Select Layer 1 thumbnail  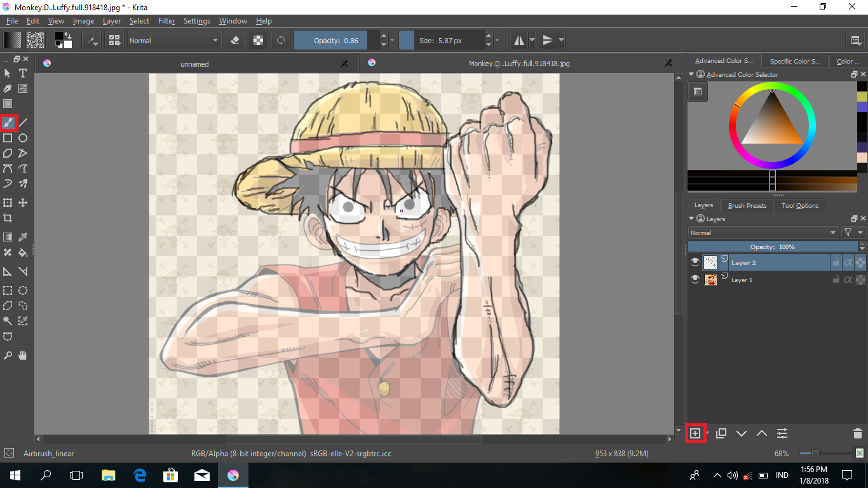(710, 279)
